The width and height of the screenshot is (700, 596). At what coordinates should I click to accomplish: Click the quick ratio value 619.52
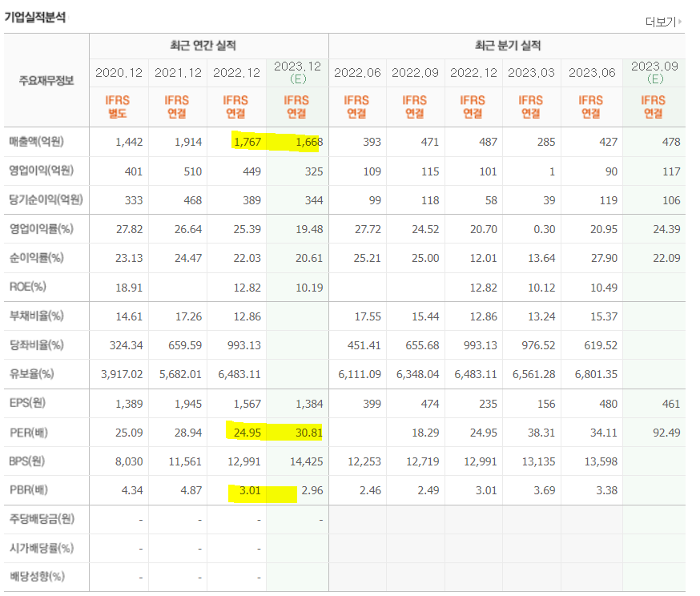click(x=601, y=345)
